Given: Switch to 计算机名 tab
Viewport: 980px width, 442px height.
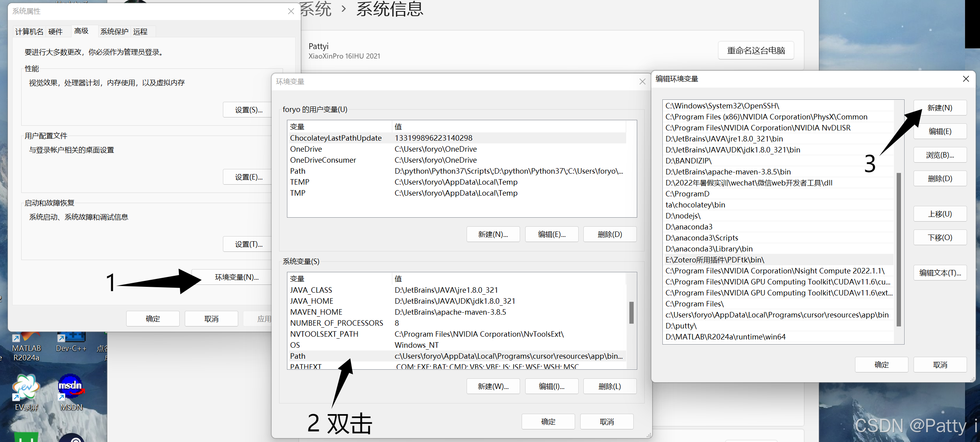Looking at the screenshot, I should (29, 31).
